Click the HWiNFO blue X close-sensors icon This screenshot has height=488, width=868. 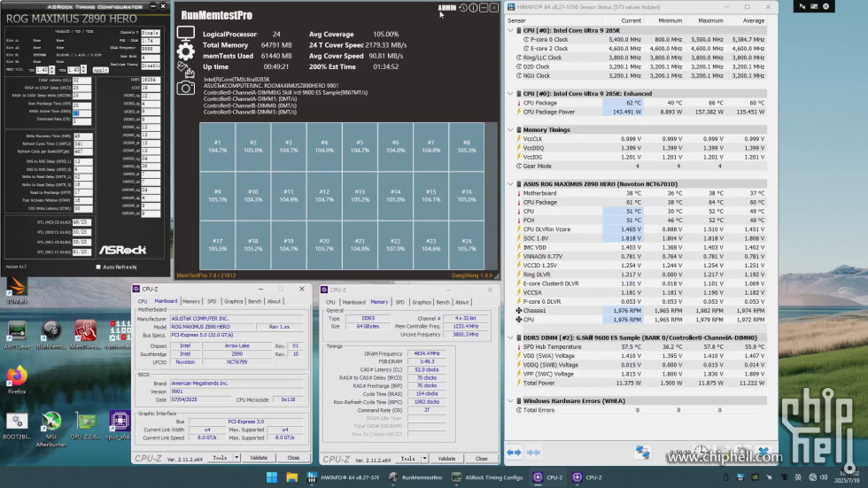[763, 452]
